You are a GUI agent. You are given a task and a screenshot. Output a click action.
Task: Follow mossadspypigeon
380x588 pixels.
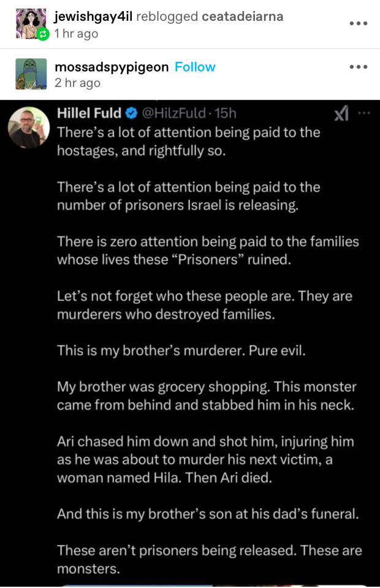(195, 67)
